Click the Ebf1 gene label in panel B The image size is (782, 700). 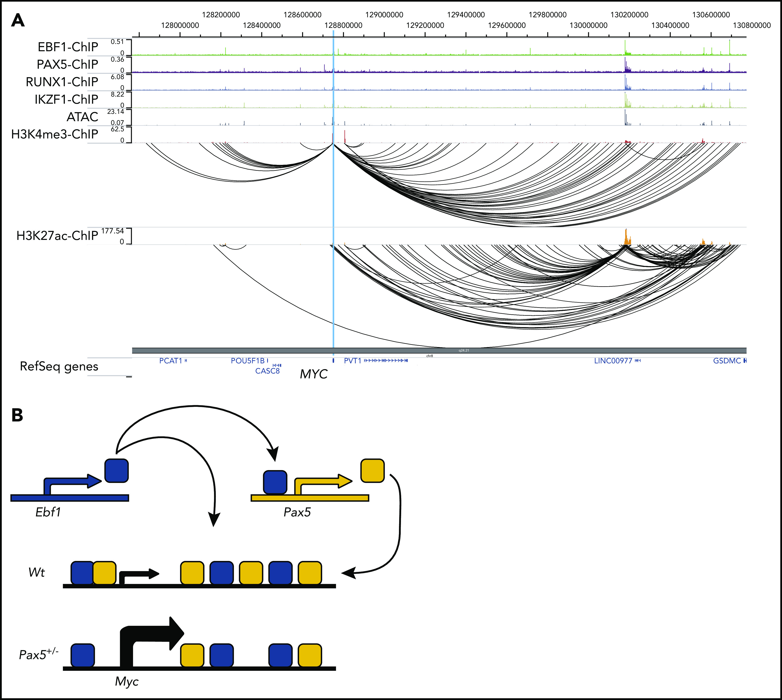point(48,512)
